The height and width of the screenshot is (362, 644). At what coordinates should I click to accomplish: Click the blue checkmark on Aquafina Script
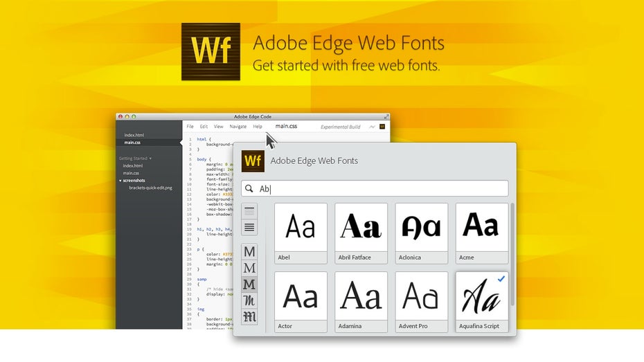[501, 279]
